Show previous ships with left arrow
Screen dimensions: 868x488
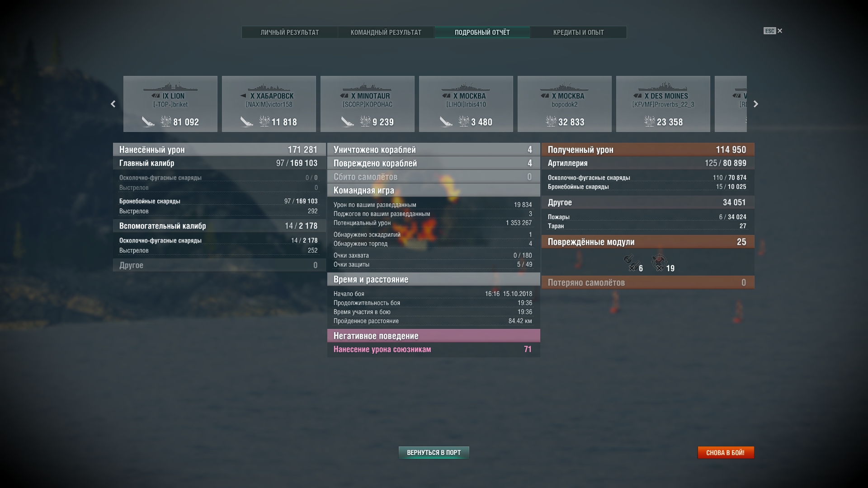click(x=113, y=104)
